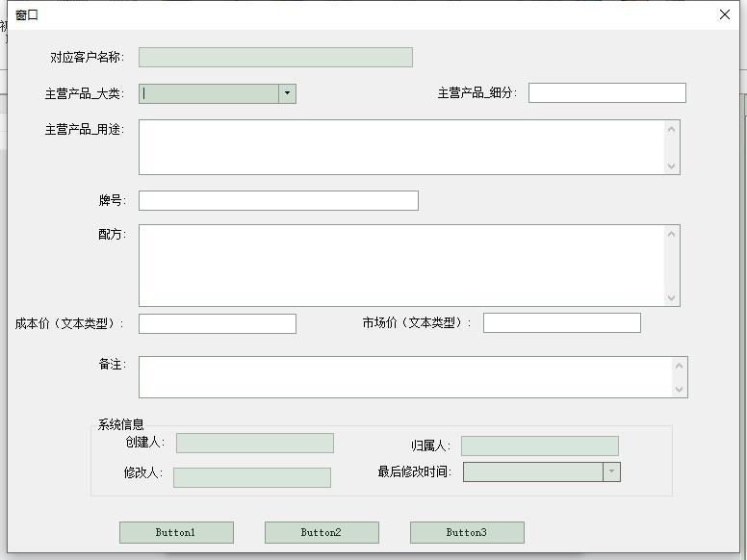Click the up arrow of 主营产品_用途 scrollbar
This screenshot has height=560, width=747.
tap(671, 129)
